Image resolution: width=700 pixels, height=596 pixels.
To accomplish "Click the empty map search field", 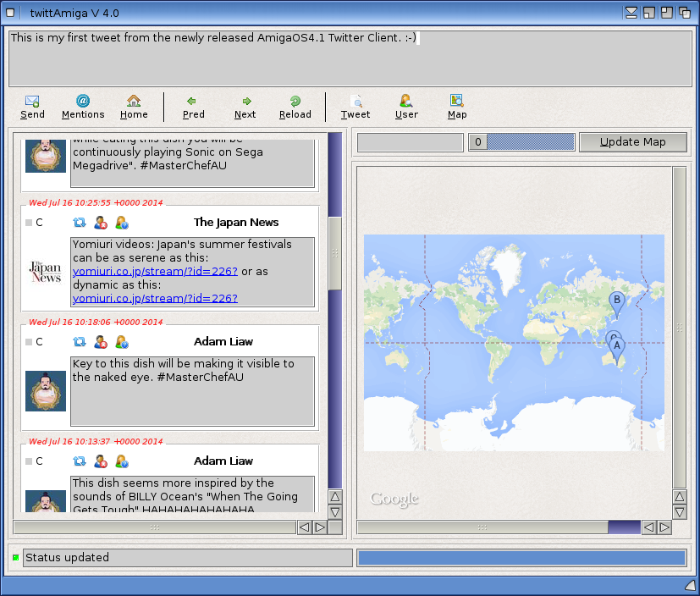I will [410, 142].
